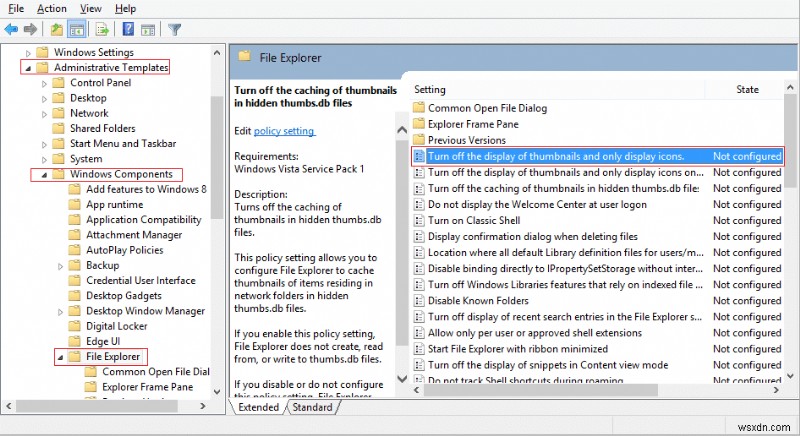This screenshot has width=800, height=436.
Task: Select the Attachment Manager folder in tree
Action: click(x=134, y=235)
